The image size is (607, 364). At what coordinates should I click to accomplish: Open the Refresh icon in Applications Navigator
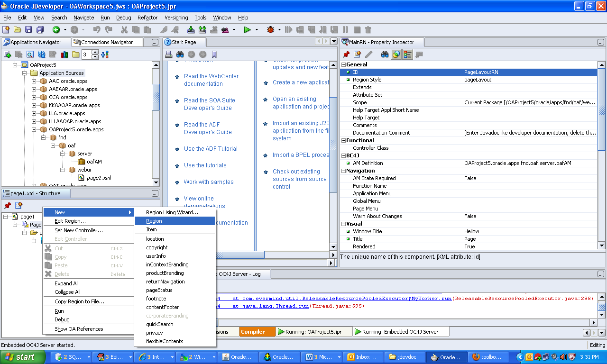[41, 54]
